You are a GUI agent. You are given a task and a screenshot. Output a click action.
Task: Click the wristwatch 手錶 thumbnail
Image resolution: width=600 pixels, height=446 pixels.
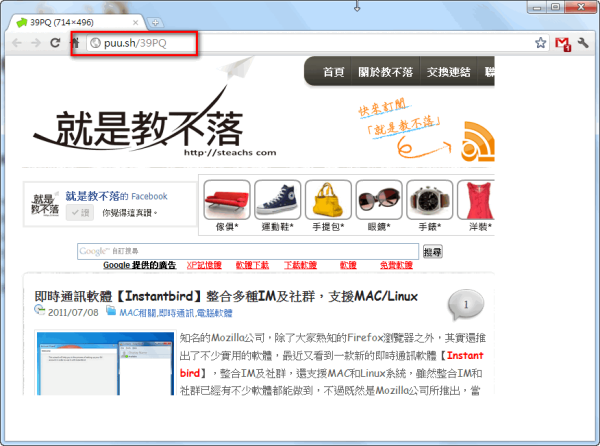click(x=429, y=200)
